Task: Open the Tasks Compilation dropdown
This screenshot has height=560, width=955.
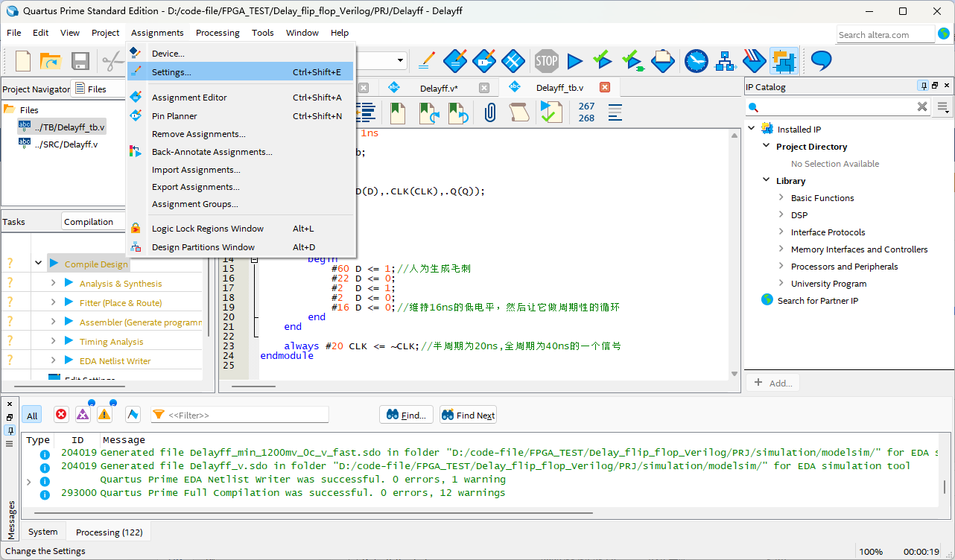Action: 92,221
